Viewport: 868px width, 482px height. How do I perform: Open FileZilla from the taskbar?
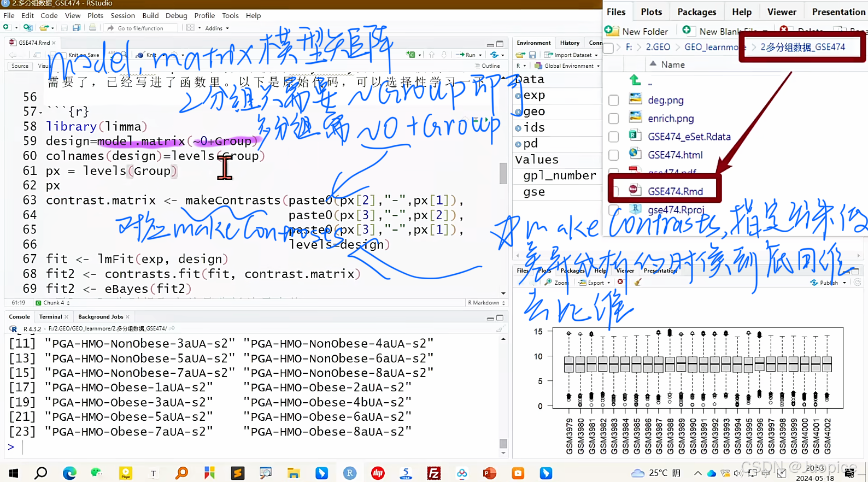(433, 473)
